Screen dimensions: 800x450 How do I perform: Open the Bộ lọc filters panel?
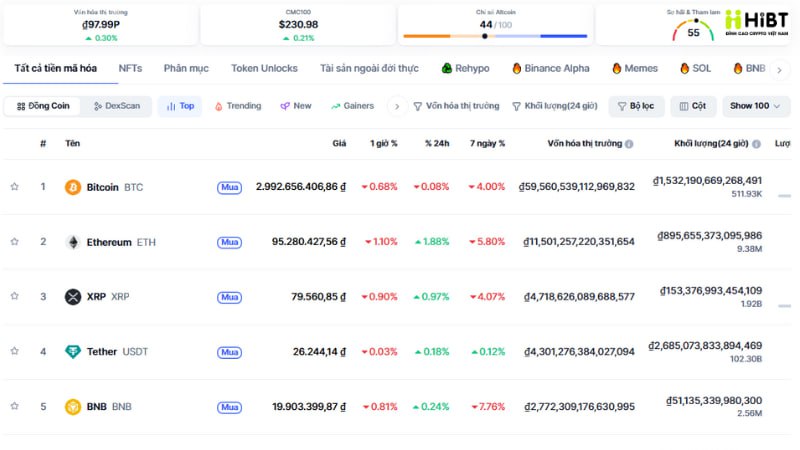tap(636, 106)
